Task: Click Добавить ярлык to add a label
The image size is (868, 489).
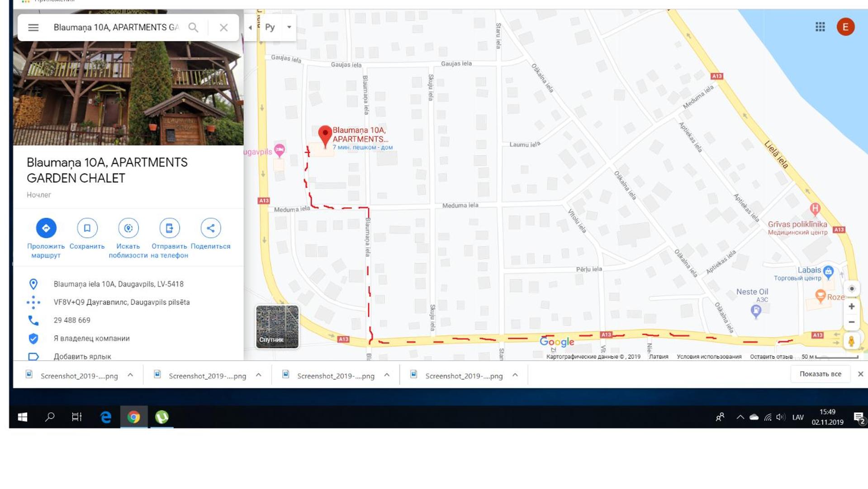Action: [82, 357]
